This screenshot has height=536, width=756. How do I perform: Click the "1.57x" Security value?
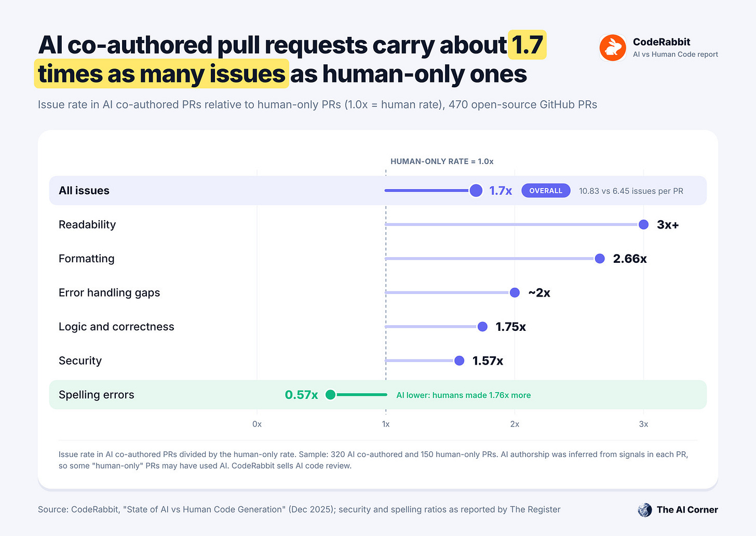(x=488, y=360)
